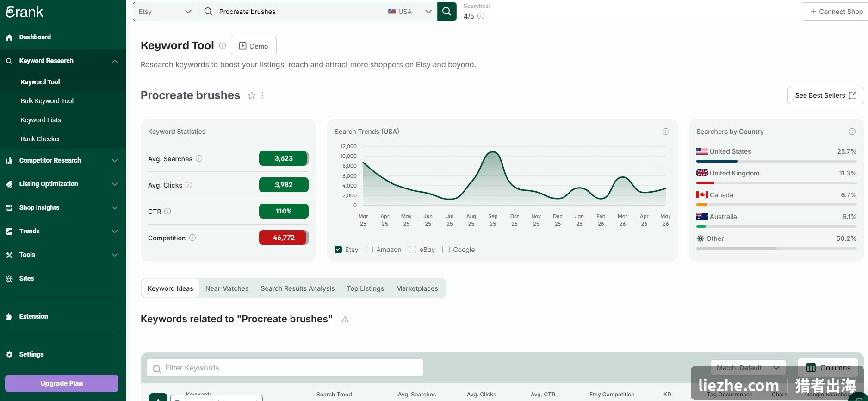Open the Etsy marketplace dropdown
The image size is (868, 401).
point(165,12)
